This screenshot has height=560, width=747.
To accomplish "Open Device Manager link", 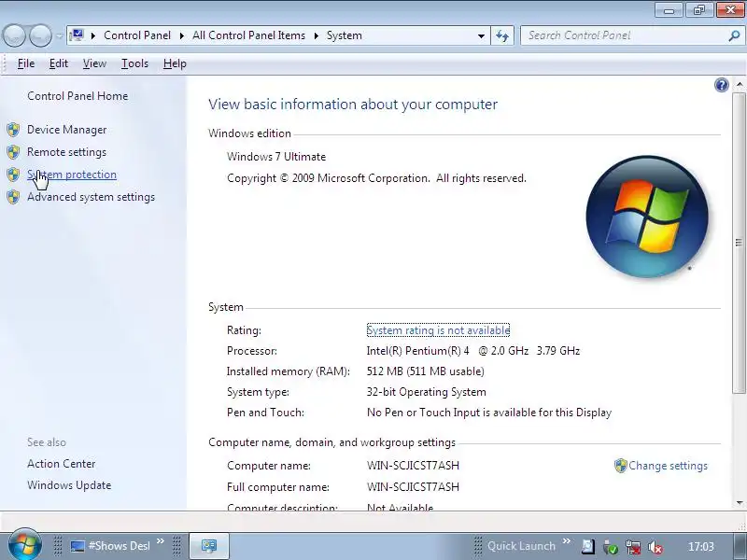I will click(66, 130).
